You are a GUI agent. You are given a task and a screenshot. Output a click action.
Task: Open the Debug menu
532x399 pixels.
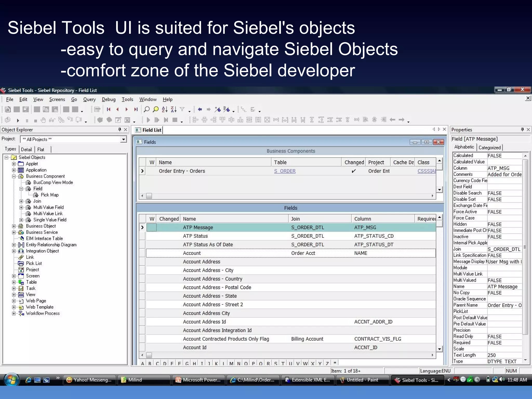109,99
